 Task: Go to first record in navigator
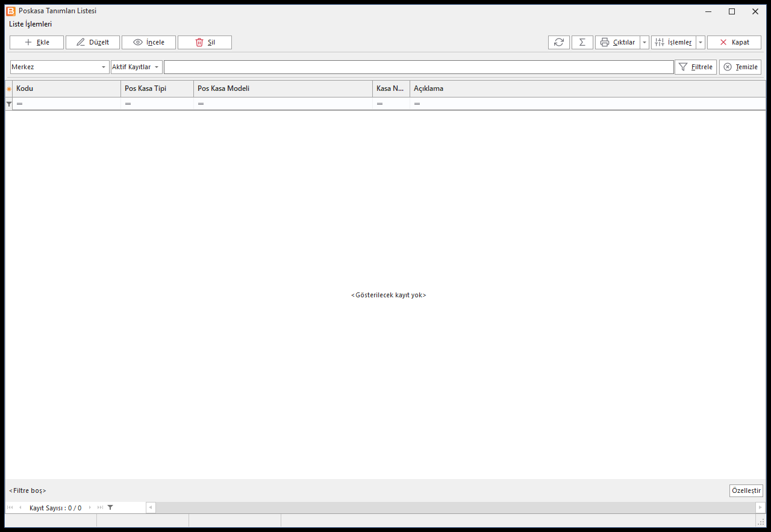[x=10, y=508]
